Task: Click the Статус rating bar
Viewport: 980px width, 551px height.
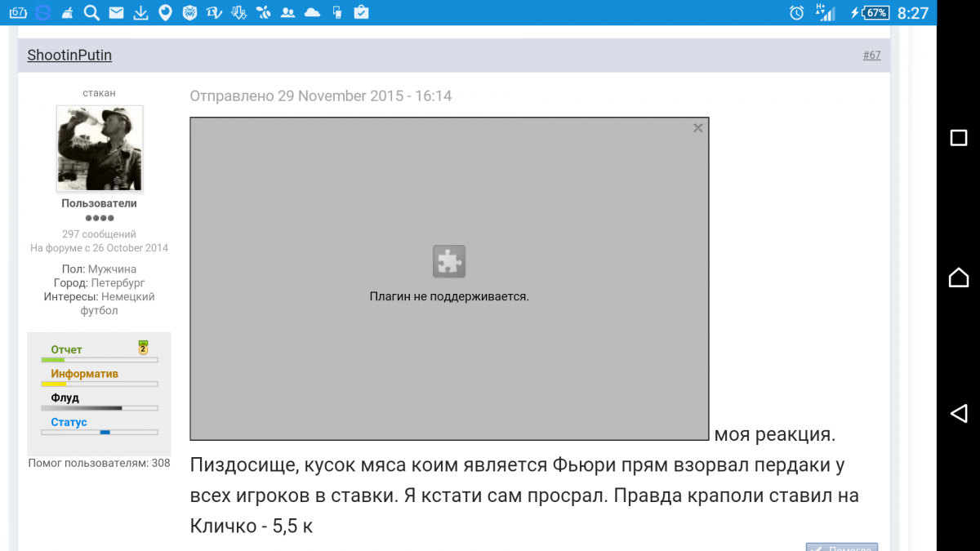Action: tap(99, 432)
